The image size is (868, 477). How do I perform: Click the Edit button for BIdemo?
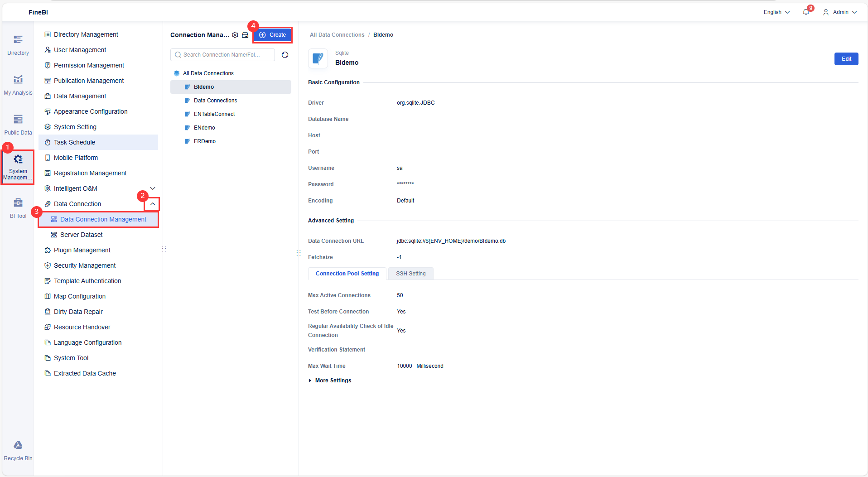click(846, 58)
